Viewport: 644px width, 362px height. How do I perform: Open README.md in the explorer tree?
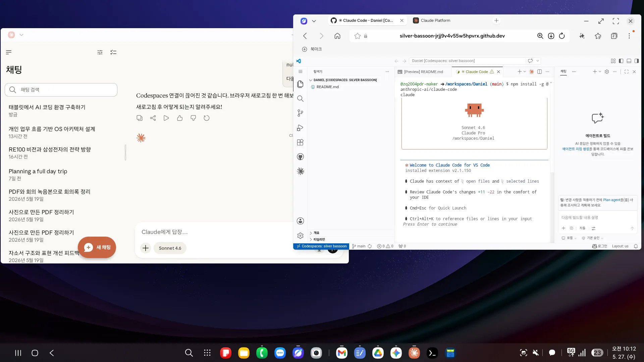[327, 87]
